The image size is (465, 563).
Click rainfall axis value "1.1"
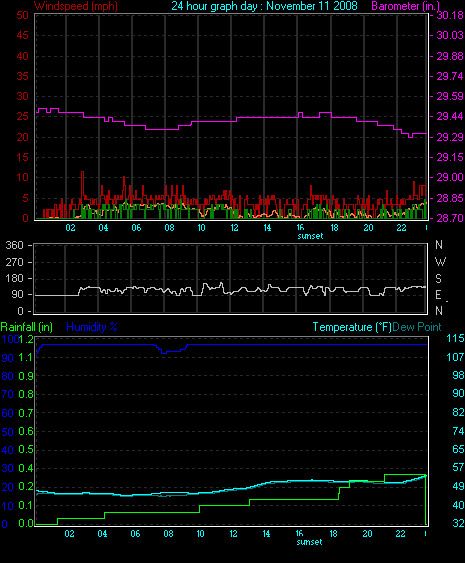pyautogui.click(x=26, y=358)
